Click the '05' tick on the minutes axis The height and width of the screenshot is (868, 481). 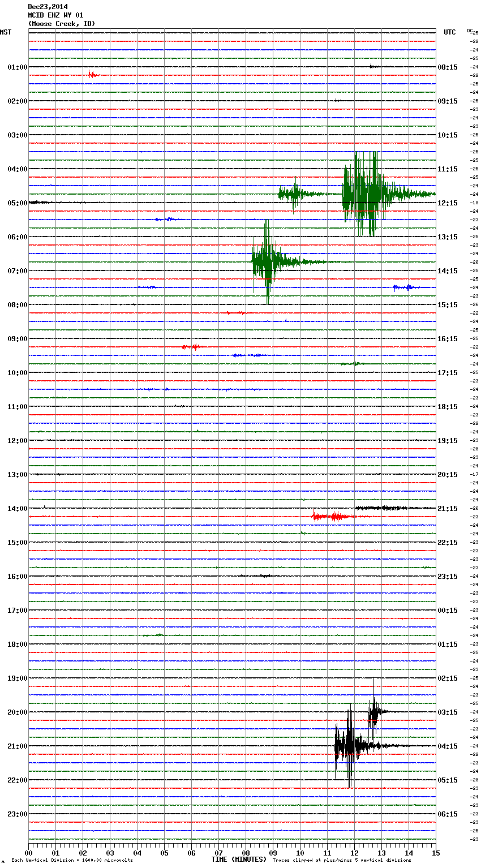tap(164, 853)
